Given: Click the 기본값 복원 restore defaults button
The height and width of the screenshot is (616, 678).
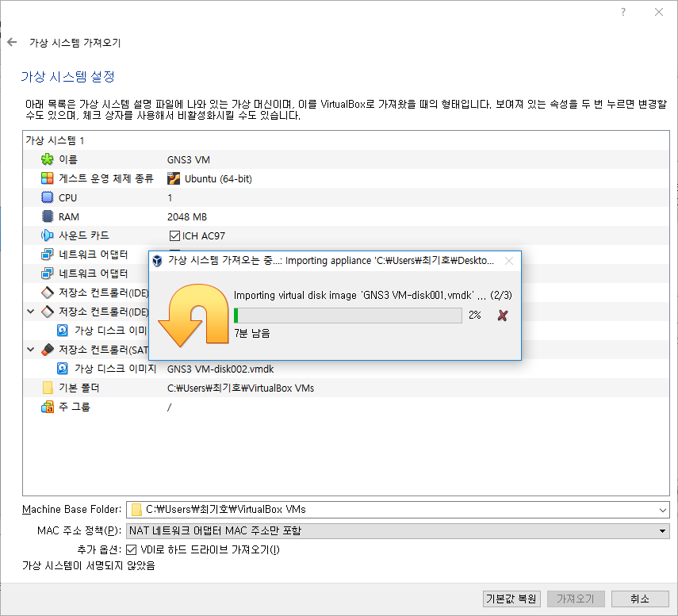Looking at the screenshot, I should (x=511, y=599).
